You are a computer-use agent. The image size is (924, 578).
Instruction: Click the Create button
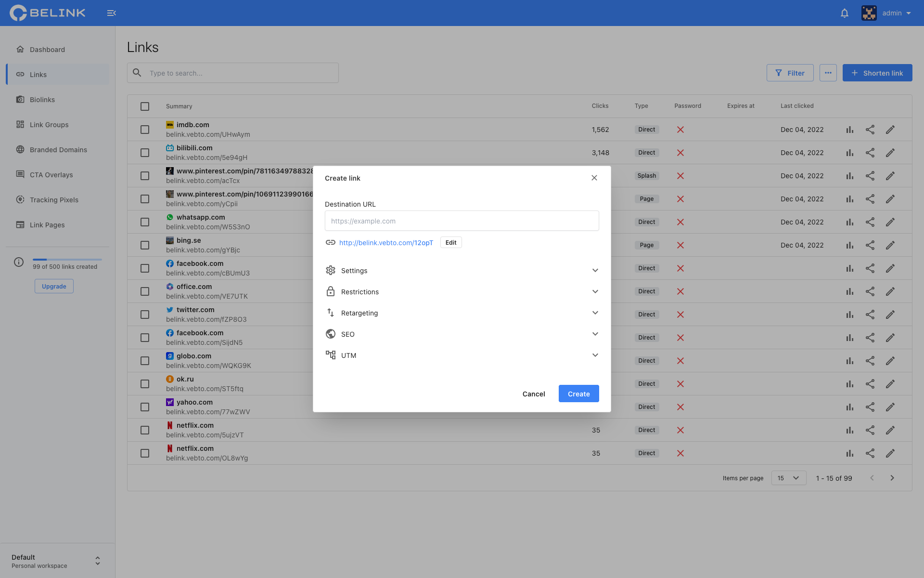[x=578, y=394]
